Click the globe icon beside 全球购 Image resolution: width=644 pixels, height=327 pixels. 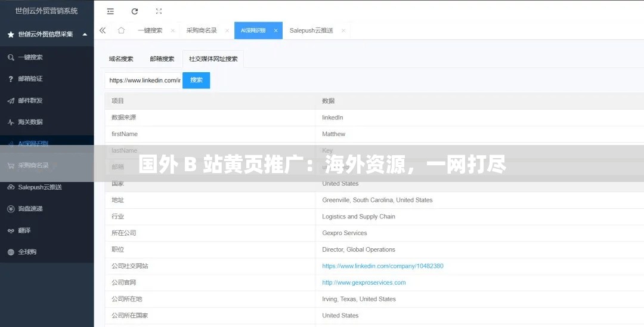pos(11,252)
